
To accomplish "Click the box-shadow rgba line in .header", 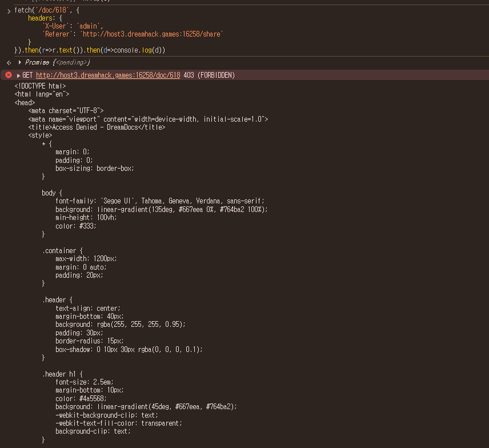I will point(129,349).
